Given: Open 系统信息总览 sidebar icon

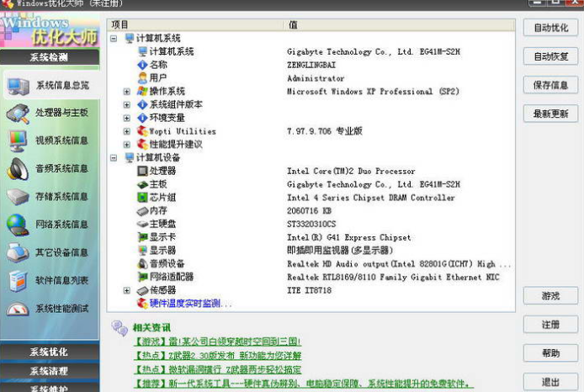Looking at the screenshot, I should point(18,86).
